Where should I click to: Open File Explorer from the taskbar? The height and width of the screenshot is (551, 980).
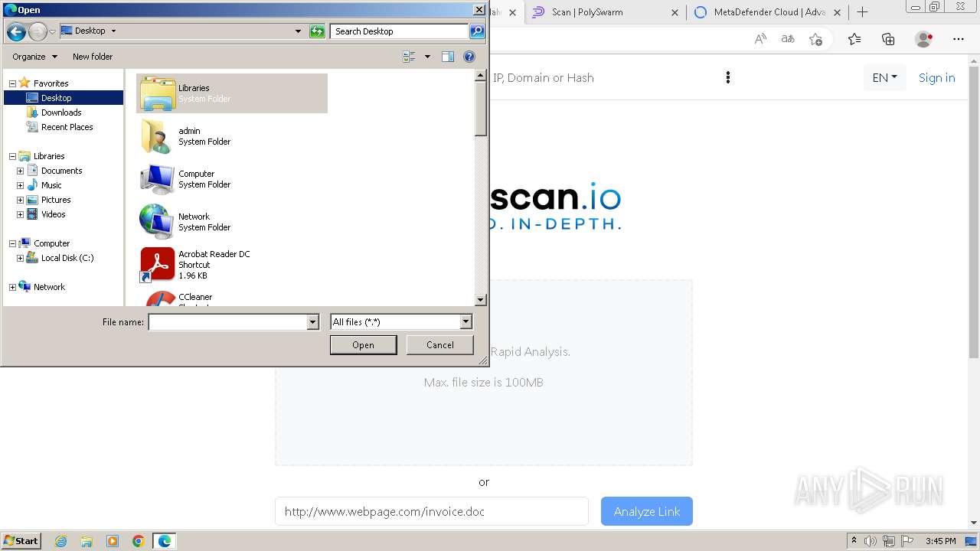pyautogui.click(x=87, y=541)
